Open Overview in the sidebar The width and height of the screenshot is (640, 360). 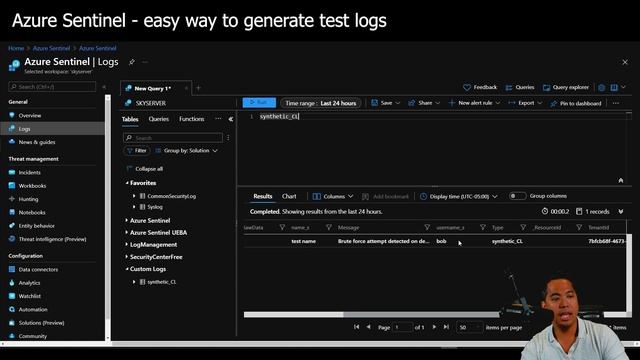(30, 116)
